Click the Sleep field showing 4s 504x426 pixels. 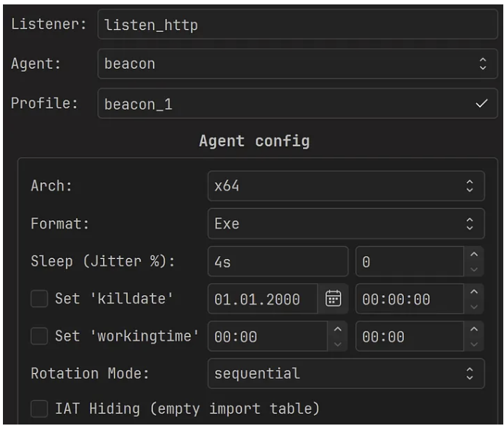(277, 261)
